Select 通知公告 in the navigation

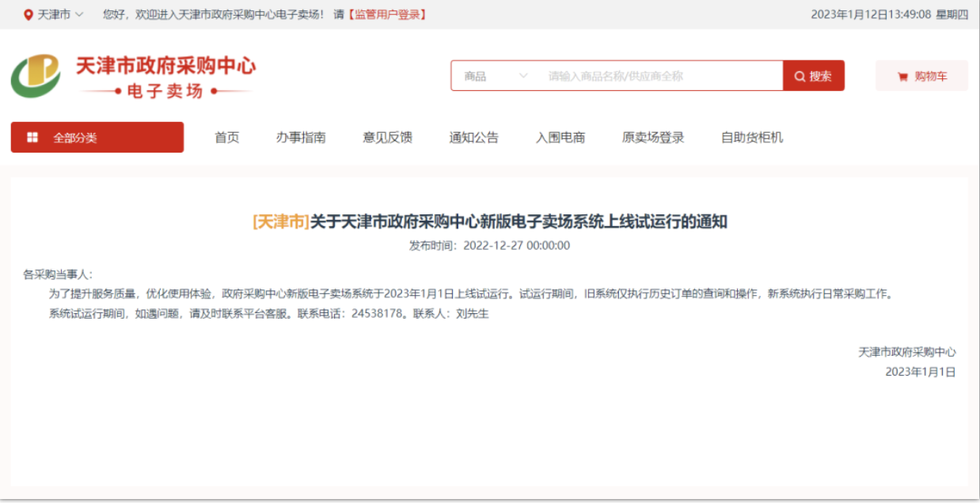click(x=474, y=138)
